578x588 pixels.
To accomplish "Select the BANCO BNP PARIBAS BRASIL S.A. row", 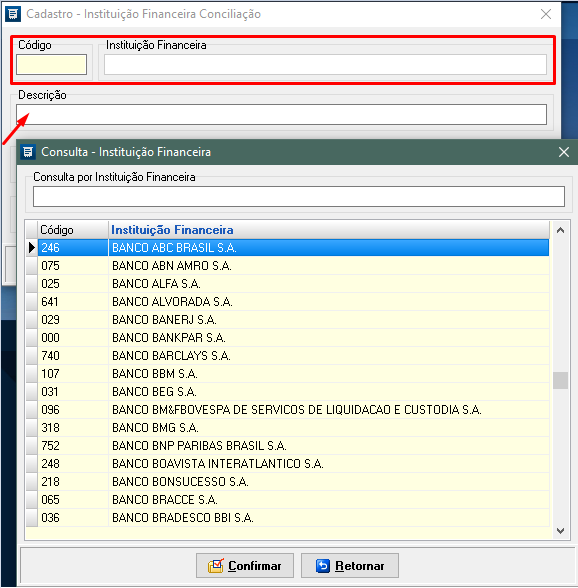I will point(288,446).
